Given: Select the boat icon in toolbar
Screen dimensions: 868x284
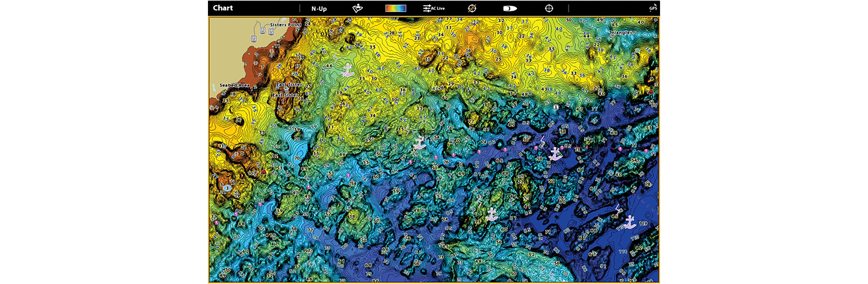Looking at the screenshot, I should (x=510, y=8).
